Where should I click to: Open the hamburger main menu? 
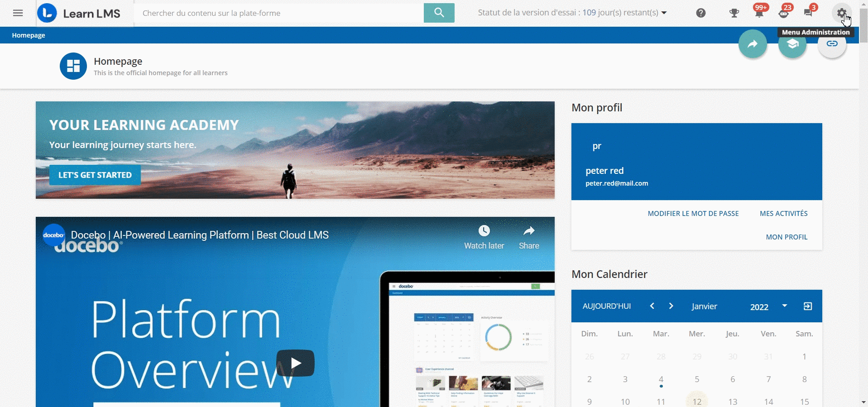pyautogui.click(x=18, y=13)
